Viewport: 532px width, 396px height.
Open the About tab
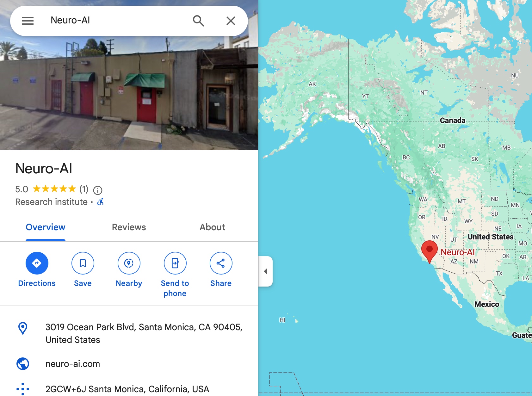tap(213, 227)
